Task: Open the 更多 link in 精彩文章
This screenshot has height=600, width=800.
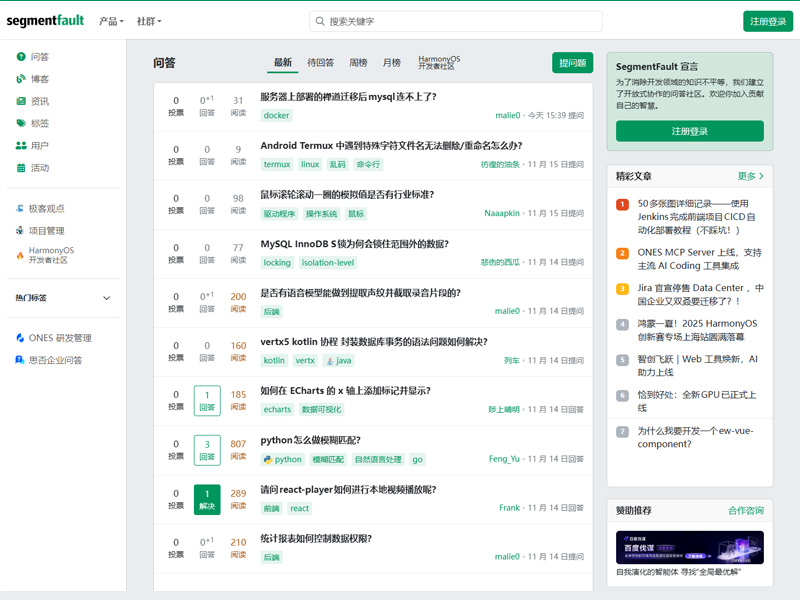Action: [x=750, y=176]
